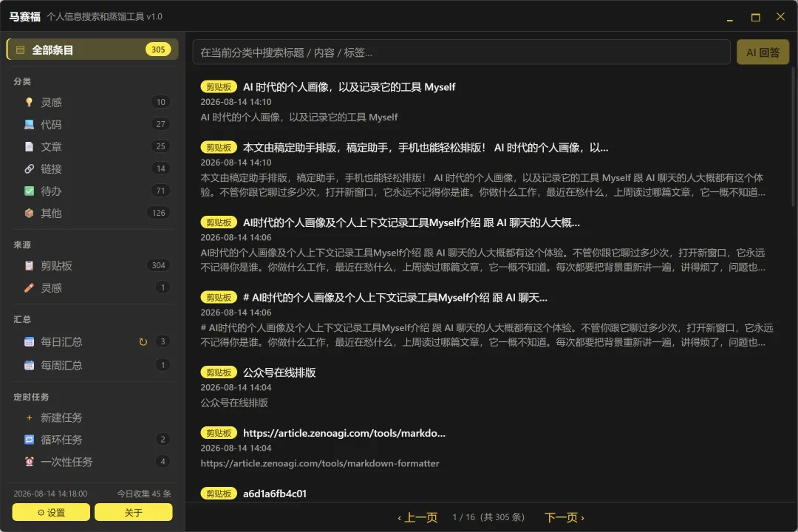Open 每周汇总 summary label
The image size is (798, 532).
[x=61, y=365]
